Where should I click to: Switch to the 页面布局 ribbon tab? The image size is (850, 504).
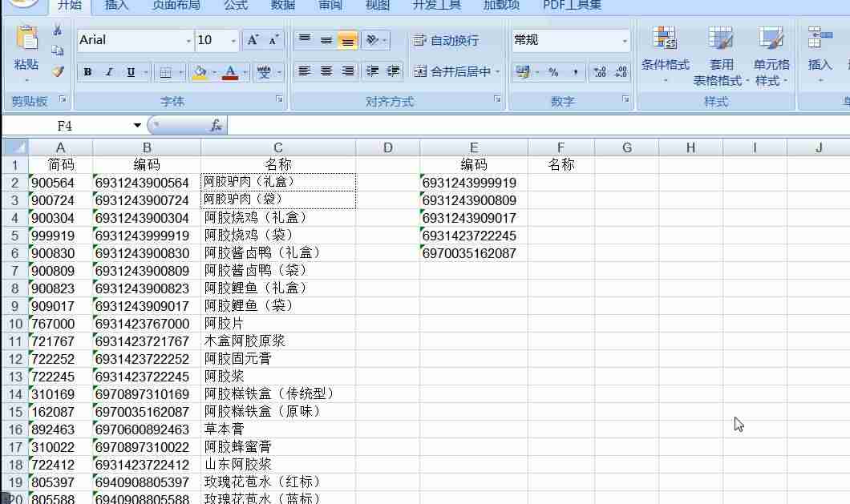pos(176,6)
